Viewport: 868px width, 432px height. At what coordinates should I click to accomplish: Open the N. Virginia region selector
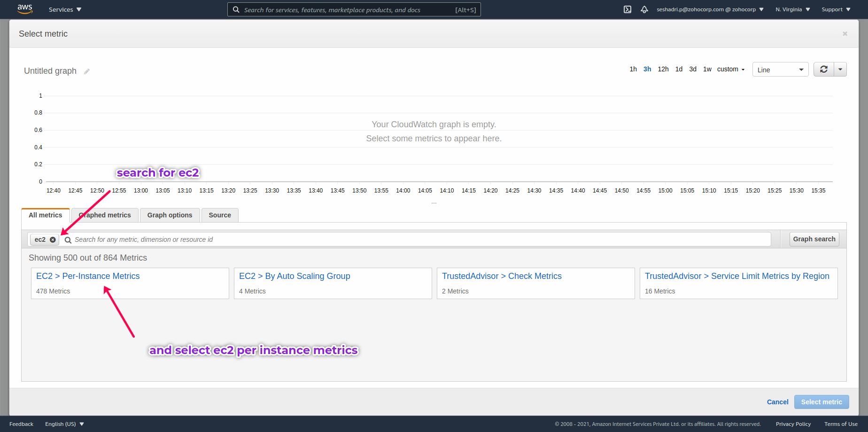click(x=793, y=9)
